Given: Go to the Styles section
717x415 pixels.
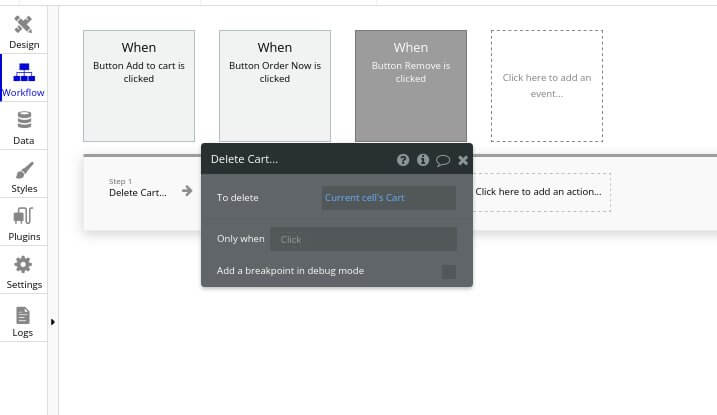Looking at the screenshot, I should click(x=24, y=175).
